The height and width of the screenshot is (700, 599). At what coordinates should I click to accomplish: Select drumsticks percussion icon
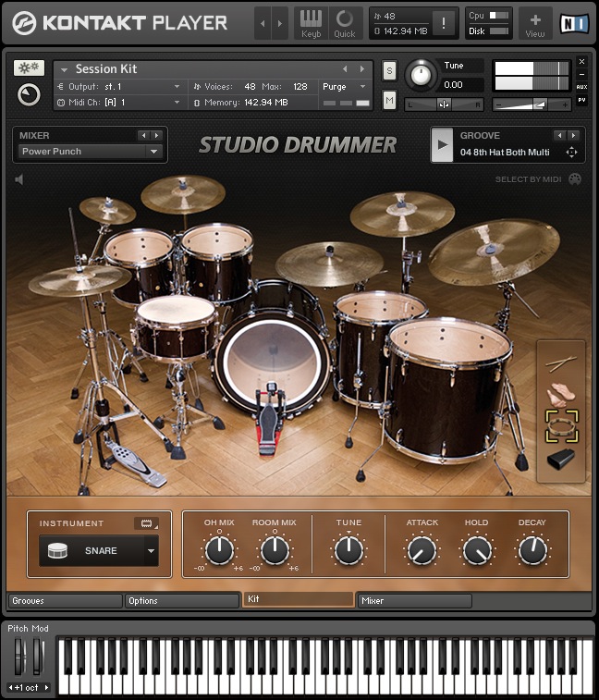[x=561, y=363]
